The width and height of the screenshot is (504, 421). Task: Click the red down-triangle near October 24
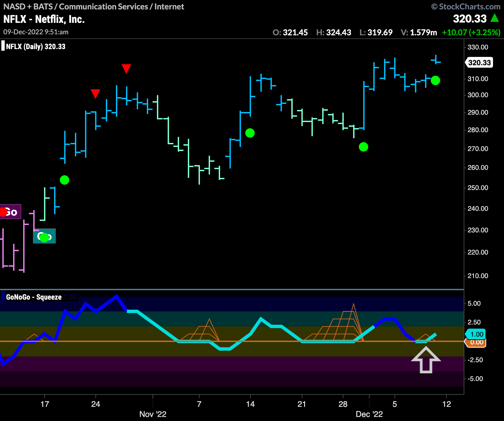[x=95, y=94]
